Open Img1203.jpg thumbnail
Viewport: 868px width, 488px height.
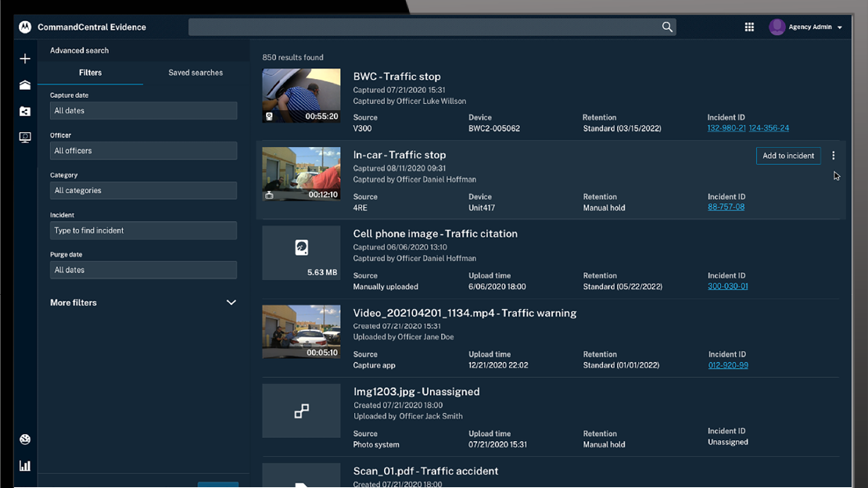point(301,411)
